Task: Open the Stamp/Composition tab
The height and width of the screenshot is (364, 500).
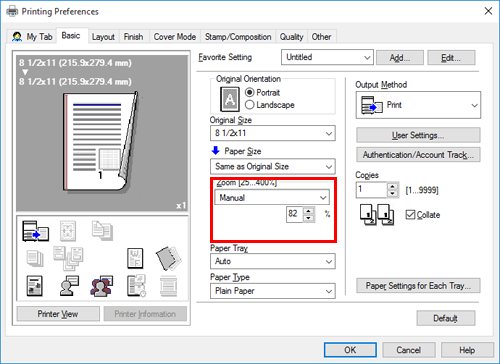Action: tap(238, 37)
